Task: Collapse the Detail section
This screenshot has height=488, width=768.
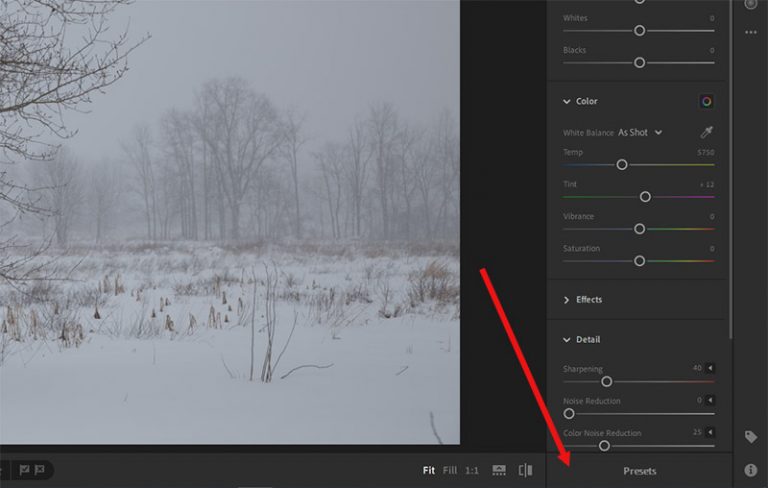Action: click(x=567, y=340)
